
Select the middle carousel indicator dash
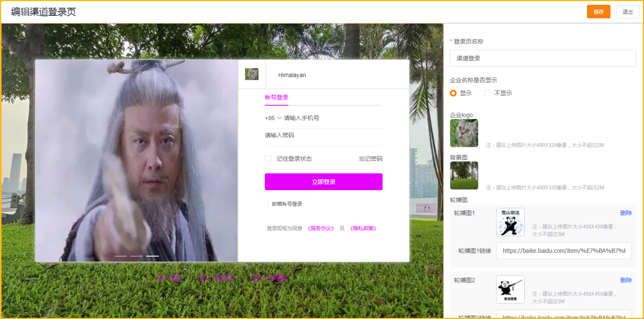pyautogui.click(x=137, y=256)
